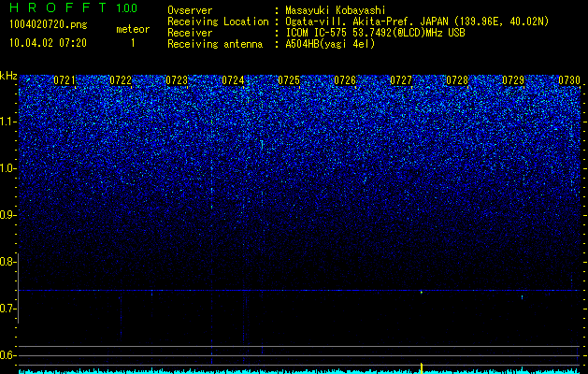This screenshot has height=374, width=588.
Task: Click the 0.8 frequency axis label
Action: (8, 262)
